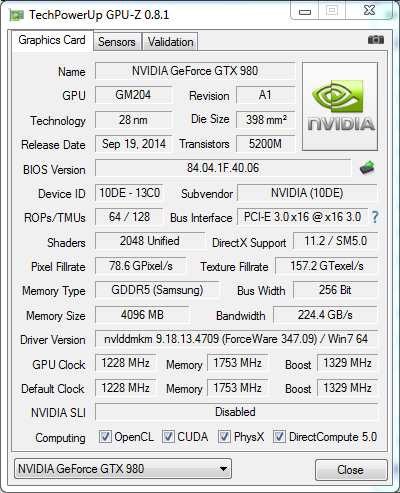Viewport: 400px width, 493px height.
Task: Click the 'Computing' label
Action: (61, 438)
